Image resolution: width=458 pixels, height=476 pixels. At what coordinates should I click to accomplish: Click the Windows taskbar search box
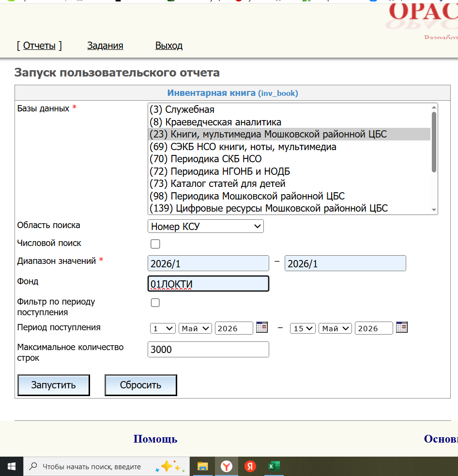[106, 466]
